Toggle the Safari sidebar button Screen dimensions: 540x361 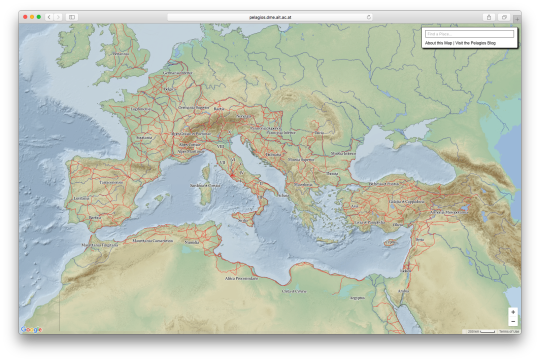72,17
